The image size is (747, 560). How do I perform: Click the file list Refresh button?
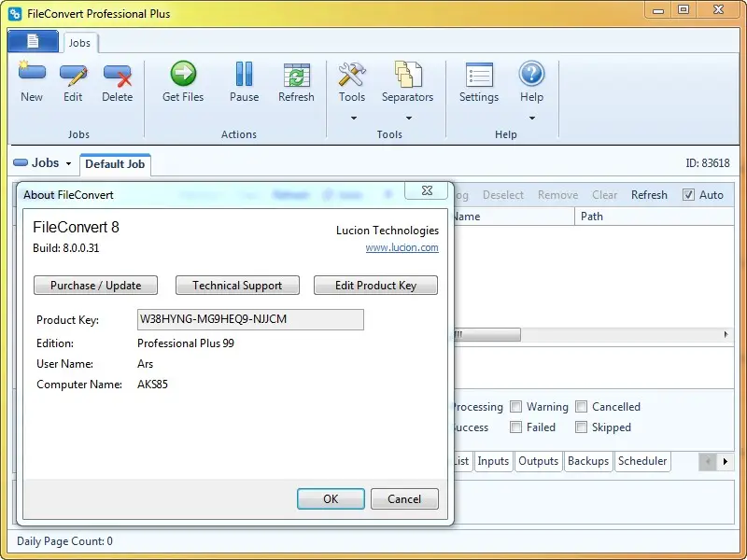tap(649, 195)
